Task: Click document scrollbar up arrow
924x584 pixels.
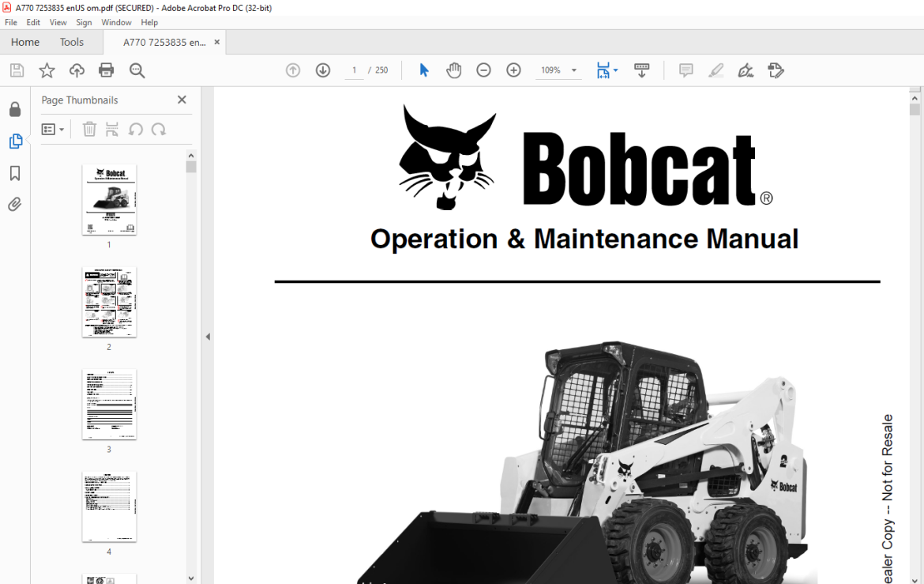Action: [915, 99]
